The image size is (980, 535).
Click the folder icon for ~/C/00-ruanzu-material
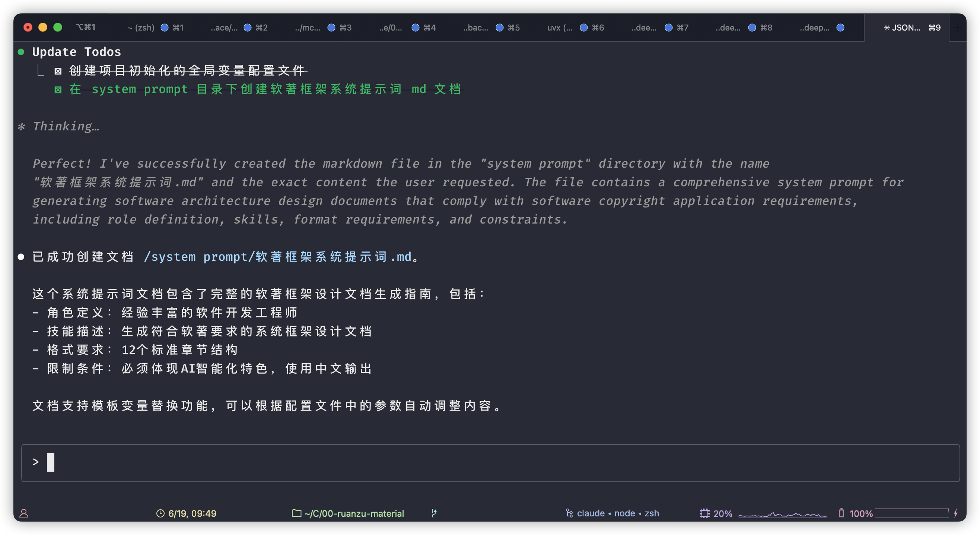click(296, 513)
